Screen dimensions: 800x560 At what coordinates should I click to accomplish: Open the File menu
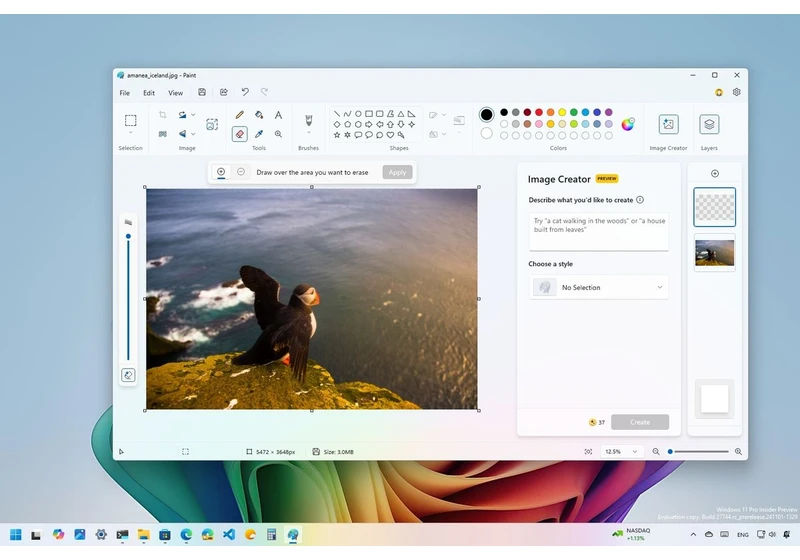[x=124, y=93]
